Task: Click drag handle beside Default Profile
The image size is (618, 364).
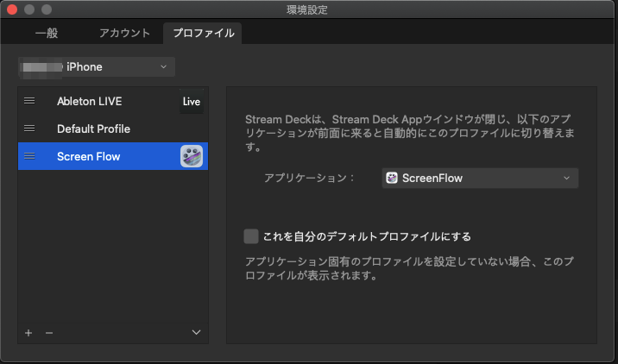Action: tap(29, 129)
